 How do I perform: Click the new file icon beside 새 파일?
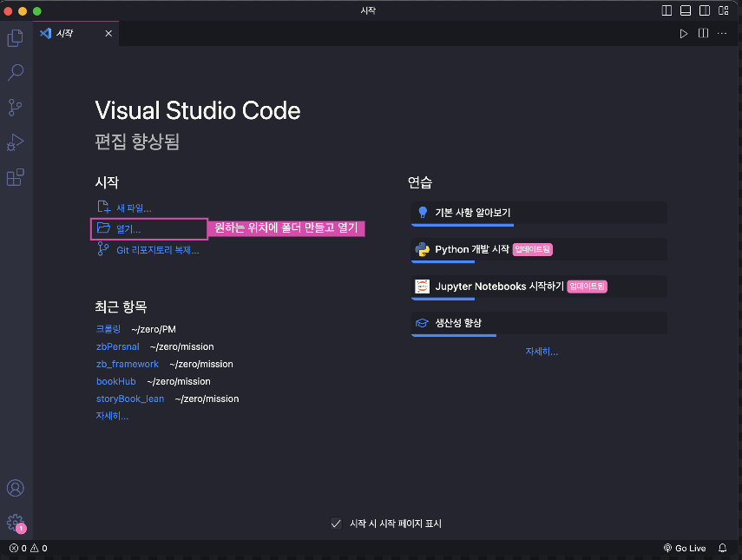point(103,207)
